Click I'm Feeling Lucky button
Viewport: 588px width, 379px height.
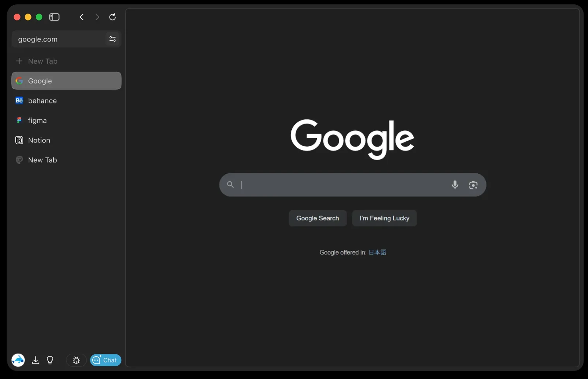point(384,218)
